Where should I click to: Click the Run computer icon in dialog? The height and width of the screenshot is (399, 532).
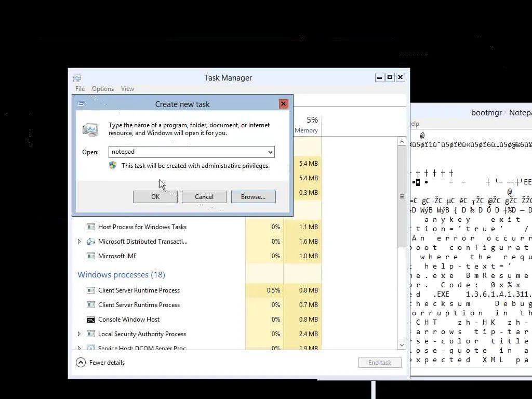pyautogui.click(x=90, y=129)
